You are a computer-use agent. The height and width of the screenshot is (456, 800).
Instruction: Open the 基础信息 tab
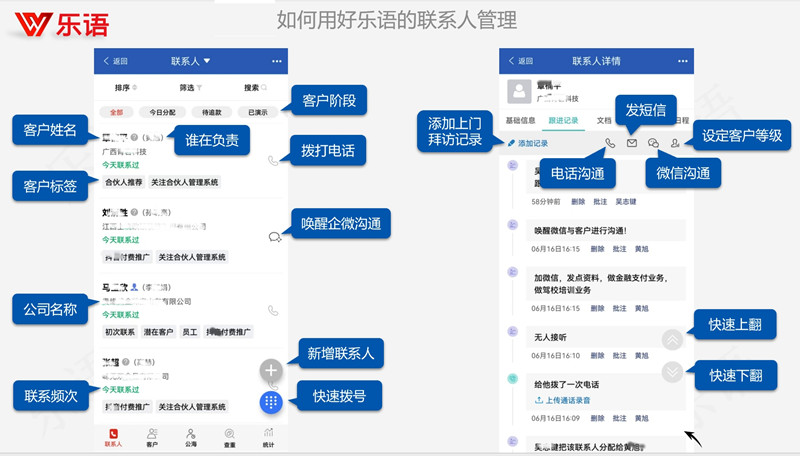(520, 120)
